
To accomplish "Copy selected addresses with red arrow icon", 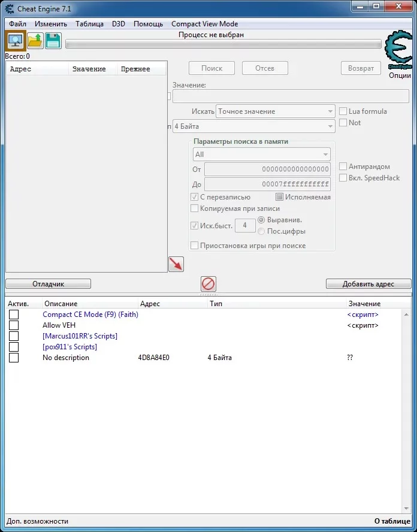I will pos(176,264).
